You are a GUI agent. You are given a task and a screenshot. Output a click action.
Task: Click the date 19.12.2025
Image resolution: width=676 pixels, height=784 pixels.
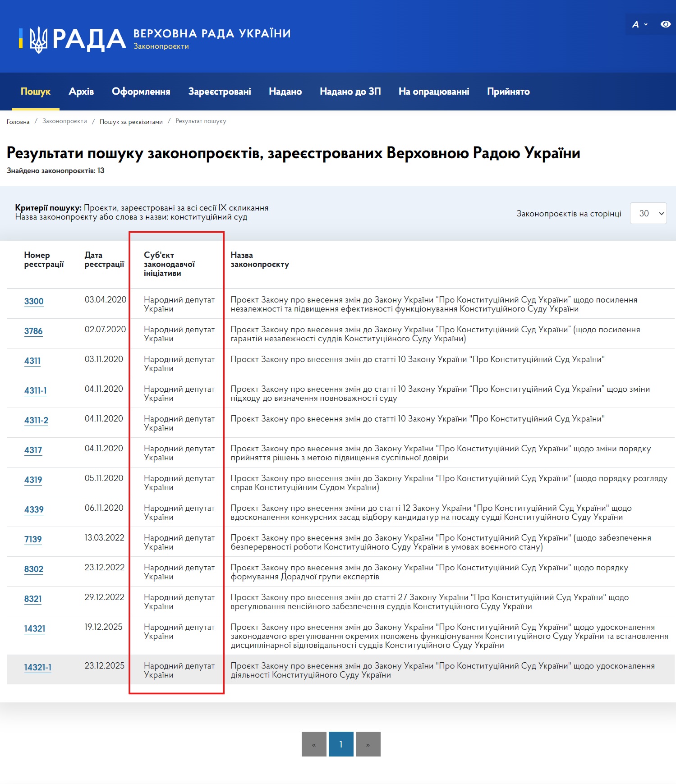point(104,627)
